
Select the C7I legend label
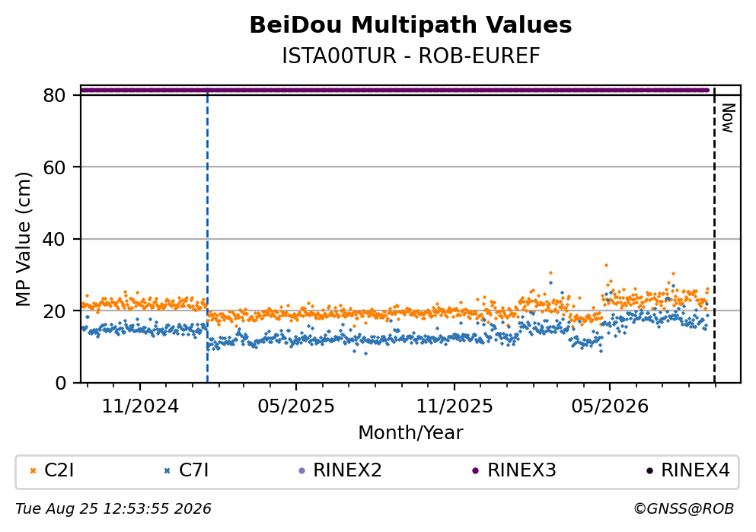pyautogui.click(x=193, y=470)
